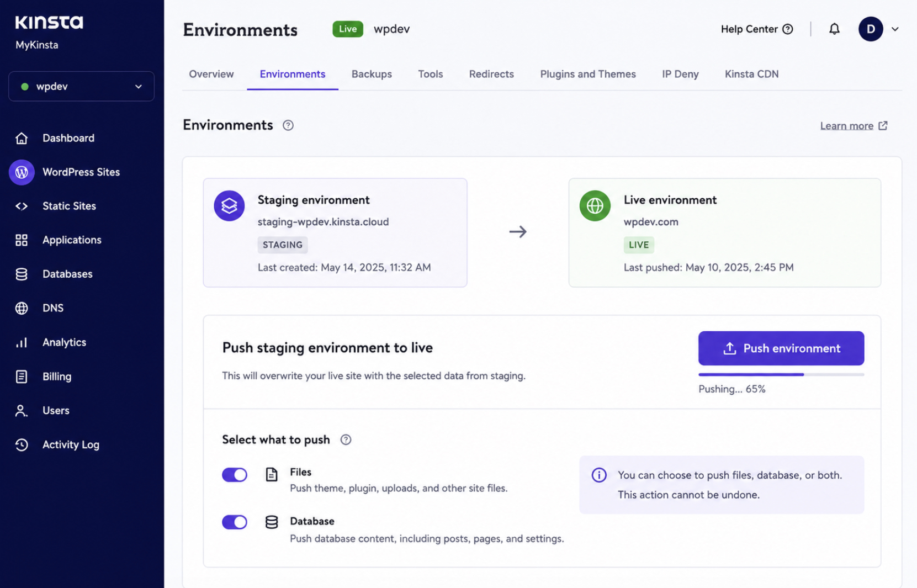Open the Activity Log history icon
Image resolution: width=917 pixels, height=588 pixels.
click(x=22, y=444)
